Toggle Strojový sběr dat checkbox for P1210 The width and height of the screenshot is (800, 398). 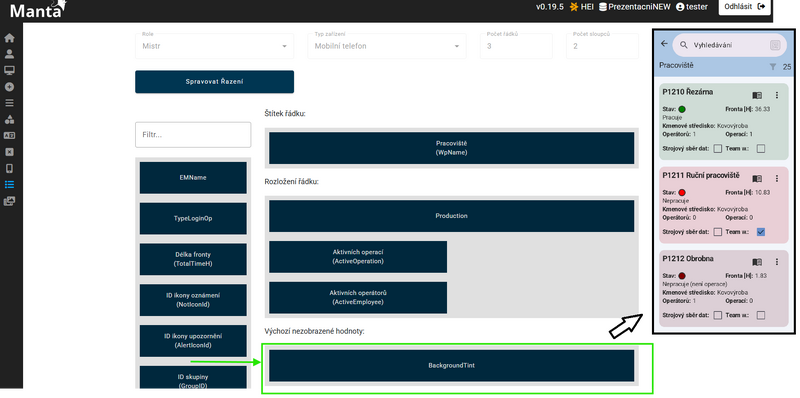[x=718, y=148]
